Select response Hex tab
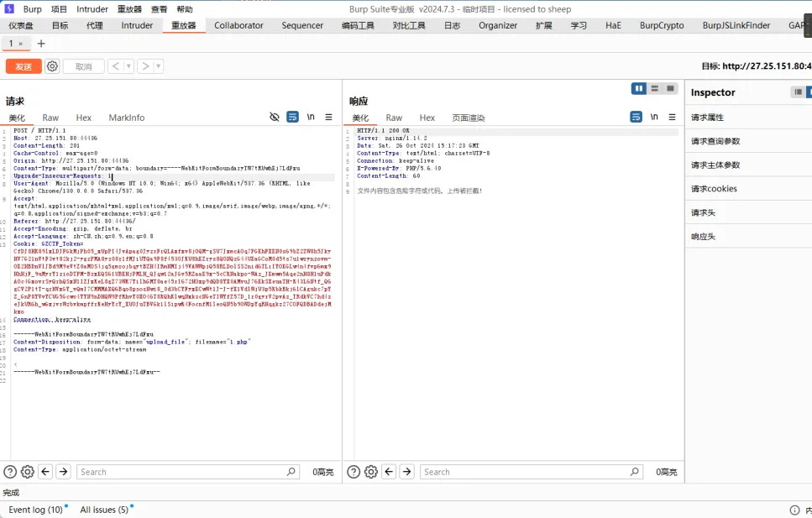Image resolution: width=812 pixels, height=518 pixels. tap(427, 118)
